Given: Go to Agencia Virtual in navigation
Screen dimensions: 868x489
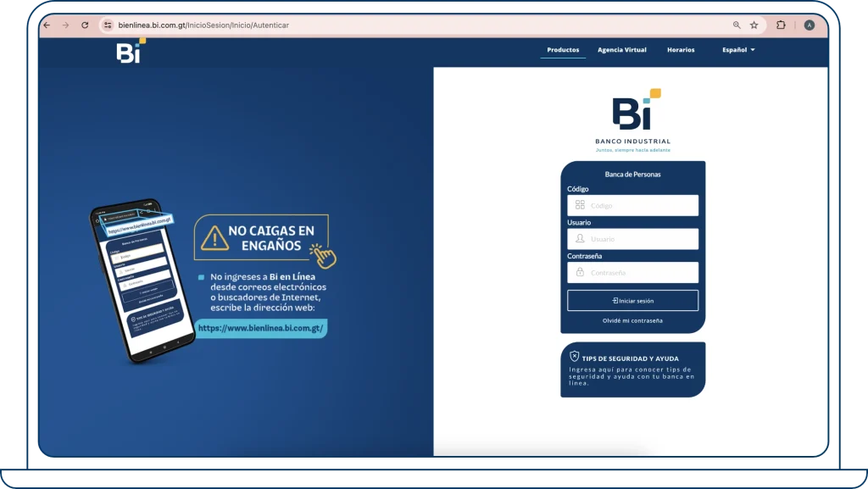Looking at the screenshot, I should 621,50.
